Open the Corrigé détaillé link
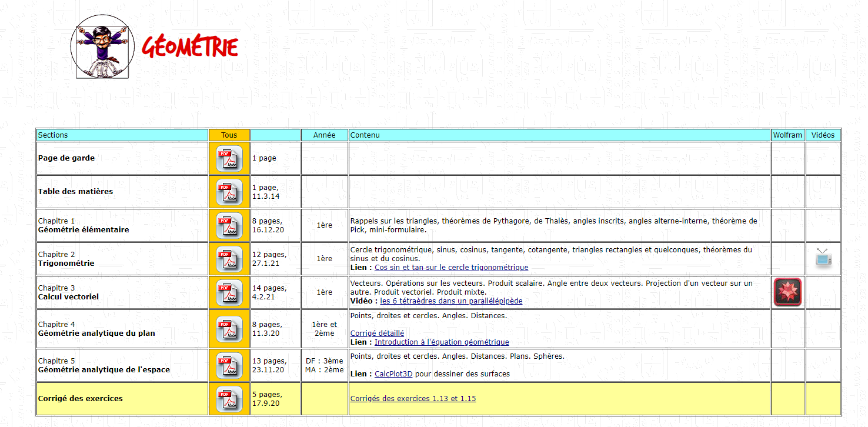 (377, 333)
